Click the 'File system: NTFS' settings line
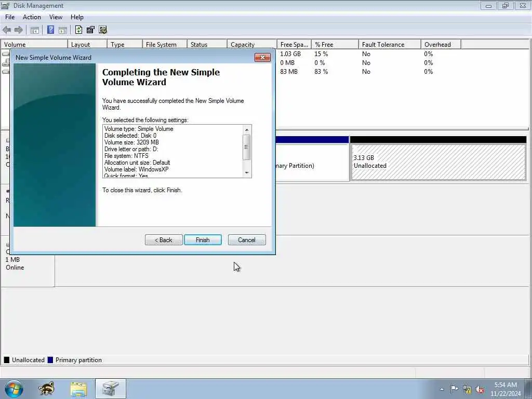The image size is (532, 399). coord(126,156)
